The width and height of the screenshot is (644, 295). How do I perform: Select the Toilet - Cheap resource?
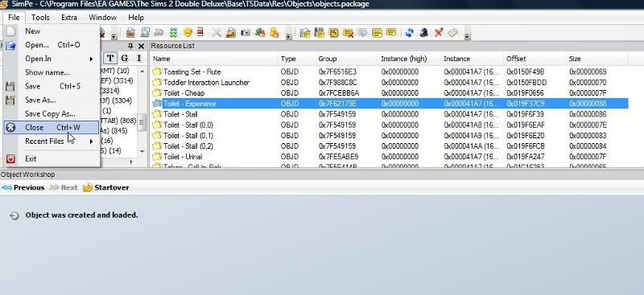pos(389,93)
